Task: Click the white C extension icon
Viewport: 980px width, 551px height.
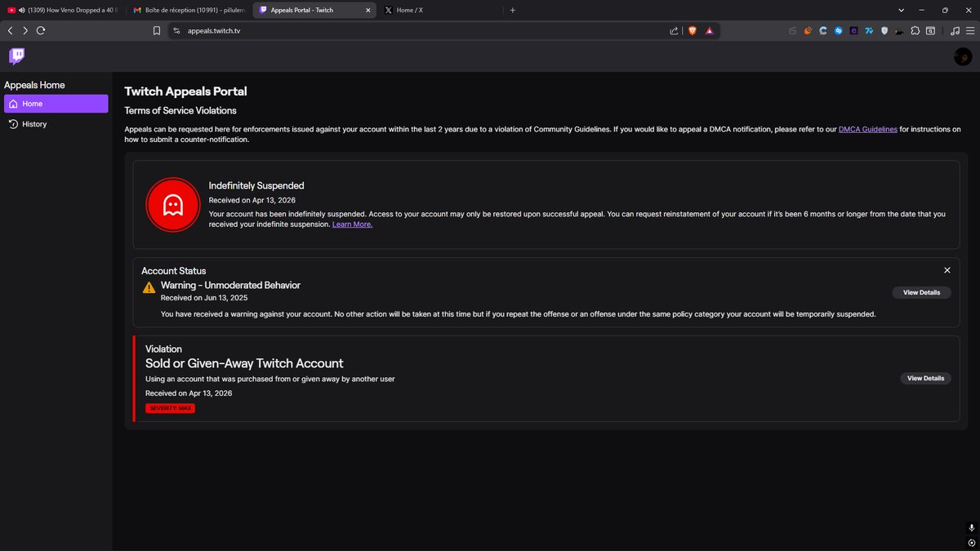Action: pyautogui.click(x=823, y=30)
